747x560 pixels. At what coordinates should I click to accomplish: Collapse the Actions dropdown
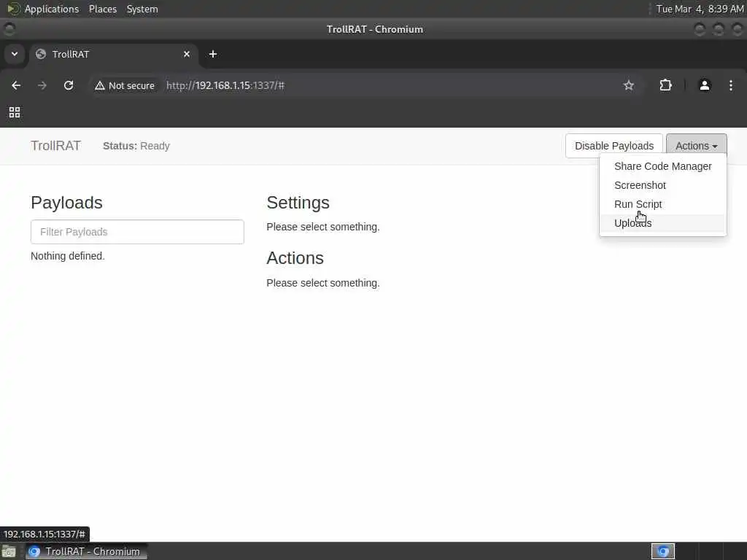pos(696,146)
